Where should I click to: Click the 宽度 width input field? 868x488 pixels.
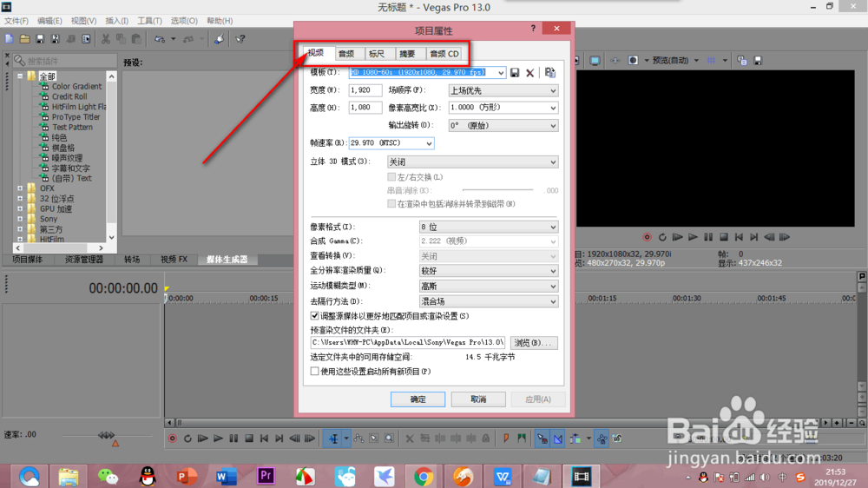click(365, 90)
